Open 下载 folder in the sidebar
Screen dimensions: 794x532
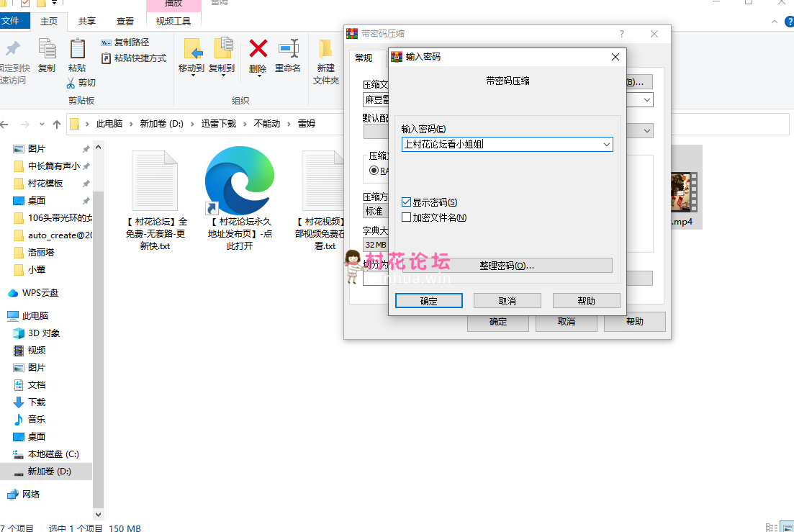click(37, 402)
